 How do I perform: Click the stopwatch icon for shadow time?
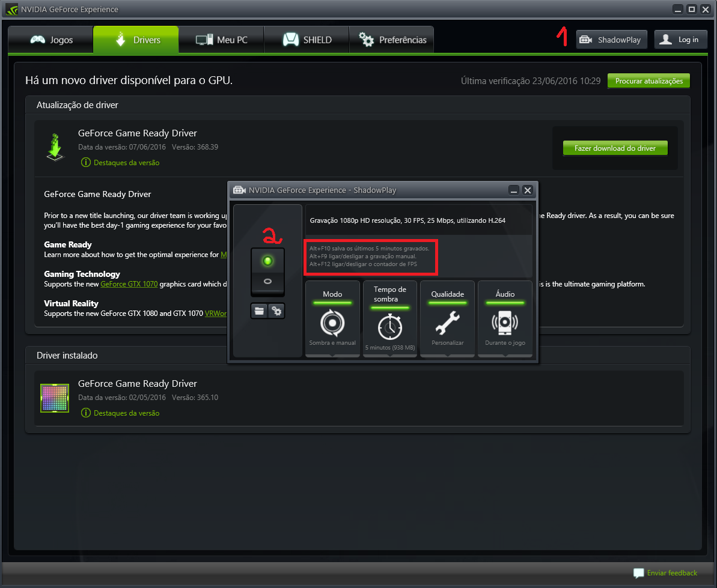390,326
